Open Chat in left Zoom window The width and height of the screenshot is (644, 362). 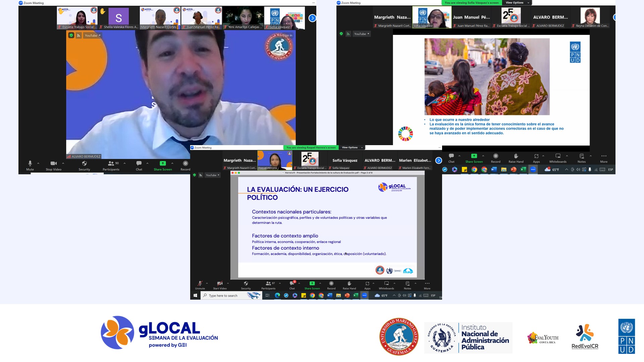pos(139,166)
